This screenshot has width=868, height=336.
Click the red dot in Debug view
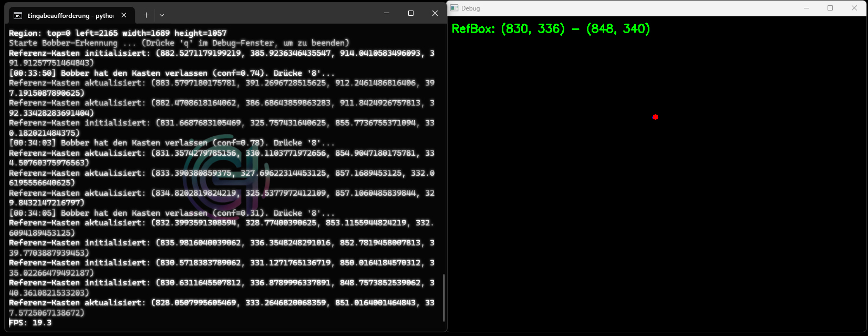click(655, 117)
